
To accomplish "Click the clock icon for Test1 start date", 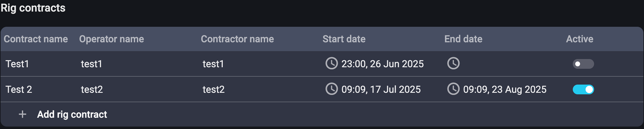I will (331, 63).
